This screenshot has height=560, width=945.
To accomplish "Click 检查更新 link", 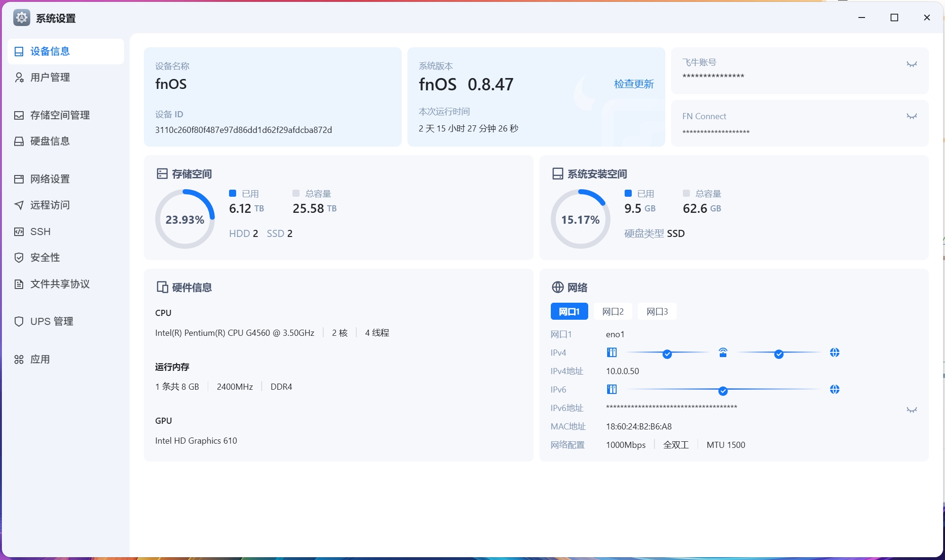I will pyautogui.click(x=634, y=84).
